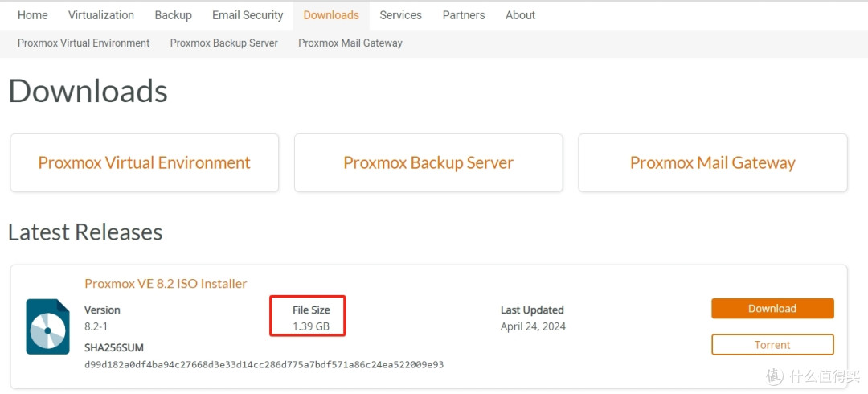Go to the Backup menu item
This screenshot has width=868, height=394.
pos(173,15)
